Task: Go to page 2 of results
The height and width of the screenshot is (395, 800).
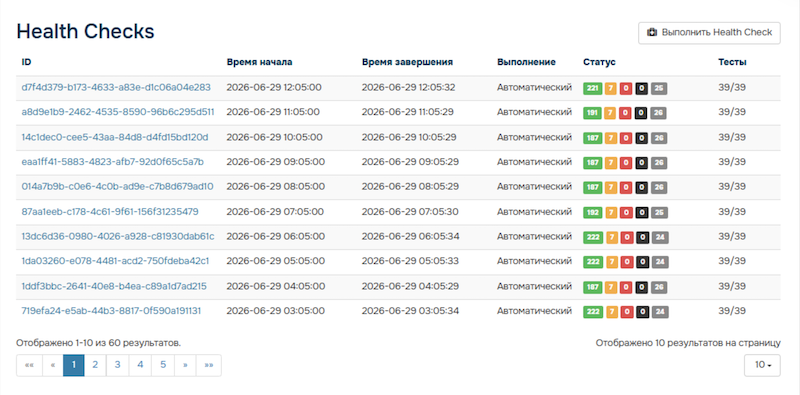Action: click(95, 365)
